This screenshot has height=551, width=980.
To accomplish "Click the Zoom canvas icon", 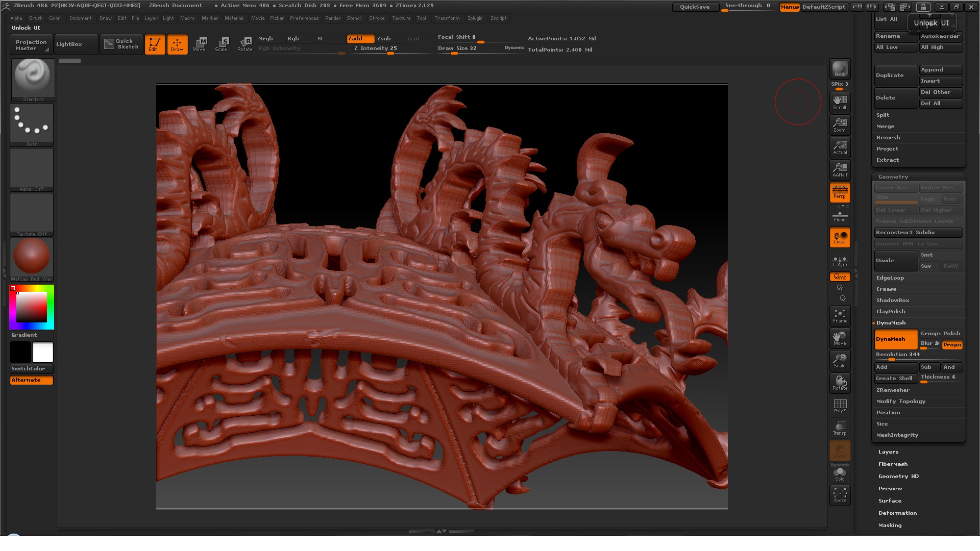I will [x=840, y=124].
